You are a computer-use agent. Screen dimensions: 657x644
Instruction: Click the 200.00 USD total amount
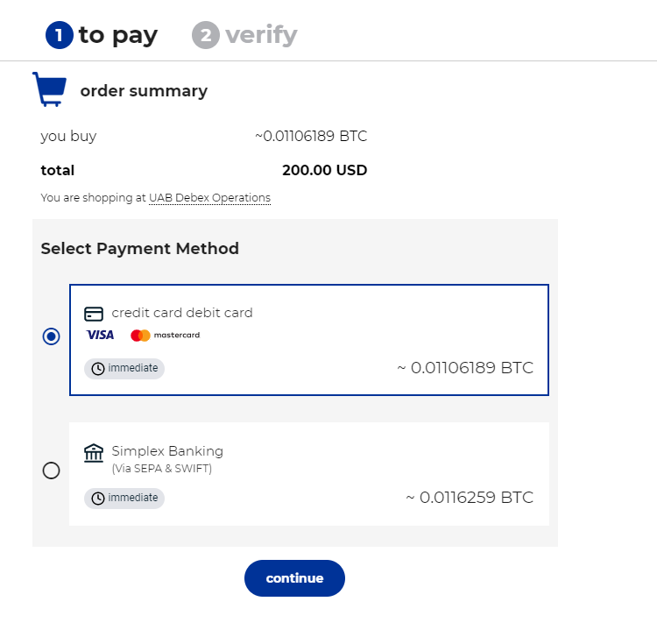[325, 170]
